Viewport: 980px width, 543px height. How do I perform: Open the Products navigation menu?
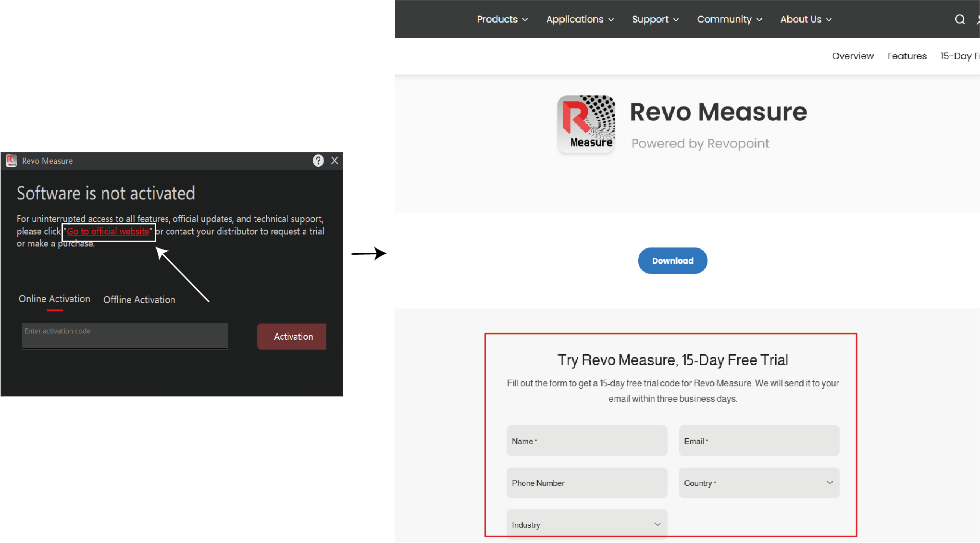pos(502,19)
